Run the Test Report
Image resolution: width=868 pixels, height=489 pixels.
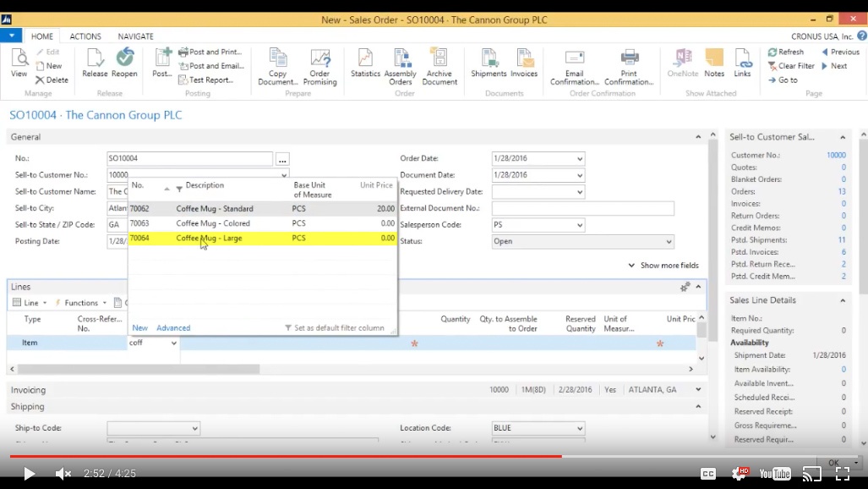(x=206, y=80)
